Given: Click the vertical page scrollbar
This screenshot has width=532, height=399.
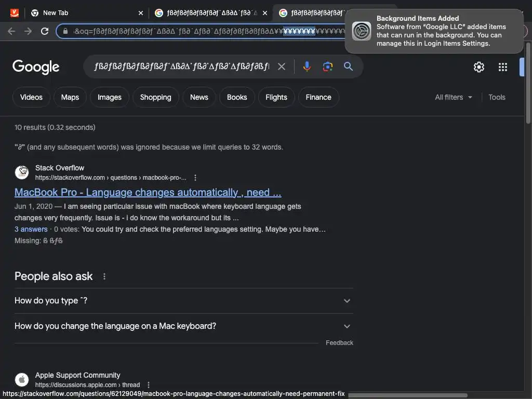Looking at the screenshot, I should coord(528,83).
